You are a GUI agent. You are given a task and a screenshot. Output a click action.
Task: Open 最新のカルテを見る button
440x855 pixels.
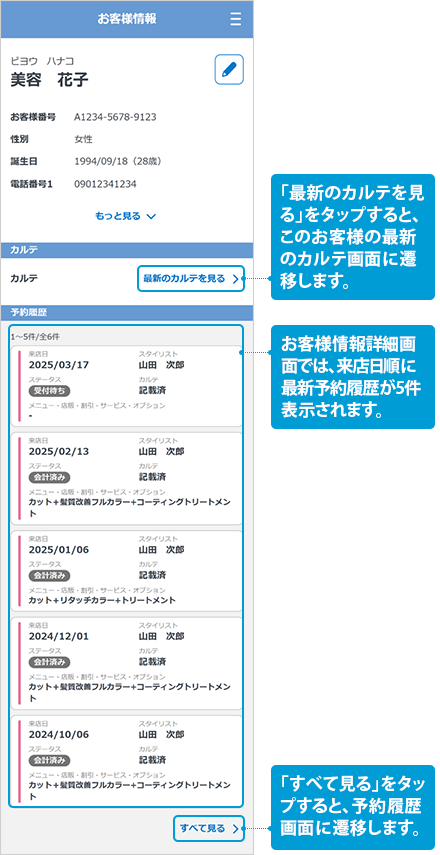190,279
